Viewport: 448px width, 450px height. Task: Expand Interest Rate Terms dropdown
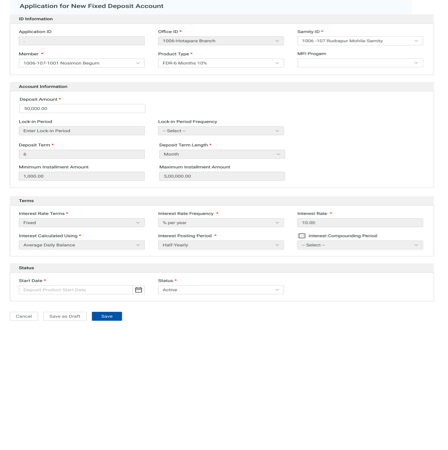pyautogui.click(x=82, y=223)
